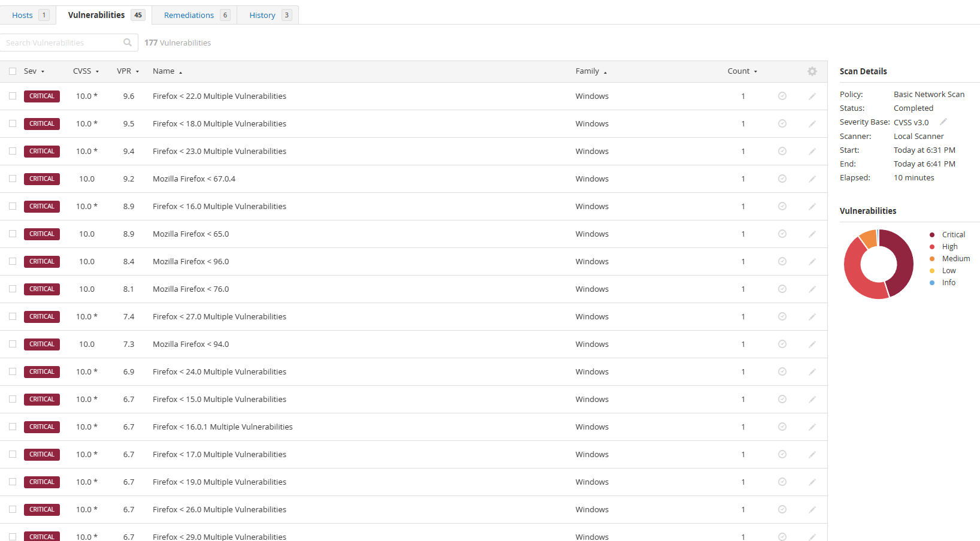Click the Low legend entry

(943, 271)
